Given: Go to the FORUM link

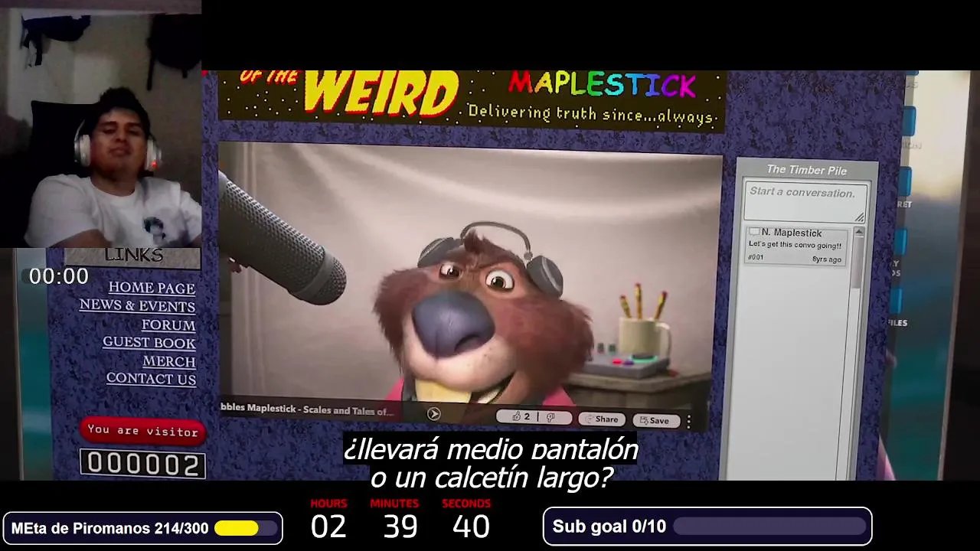Looking at the screenshot, I should click(168, 324).
